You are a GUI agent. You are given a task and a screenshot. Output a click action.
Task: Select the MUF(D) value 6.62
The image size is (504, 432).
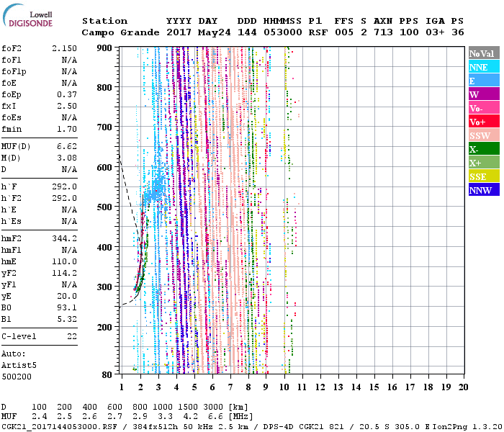(x=67, y=146)
